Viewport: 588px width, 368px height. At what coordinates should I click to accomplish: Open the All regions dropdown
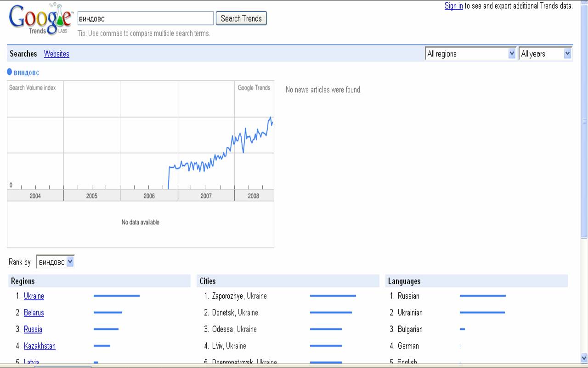tap(471, 54)
